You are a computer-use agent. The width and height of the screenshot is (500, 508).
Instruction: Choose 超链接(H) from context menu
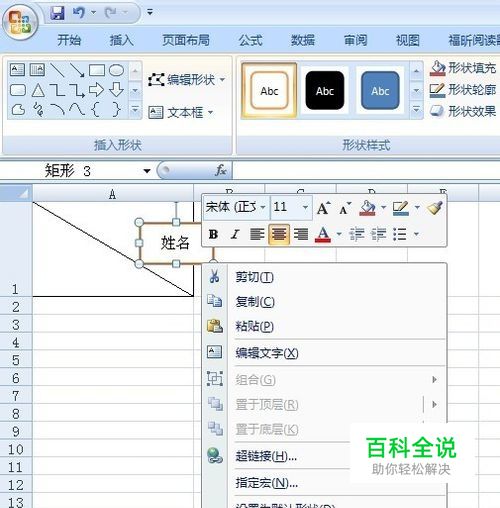[x=325, y=456]
